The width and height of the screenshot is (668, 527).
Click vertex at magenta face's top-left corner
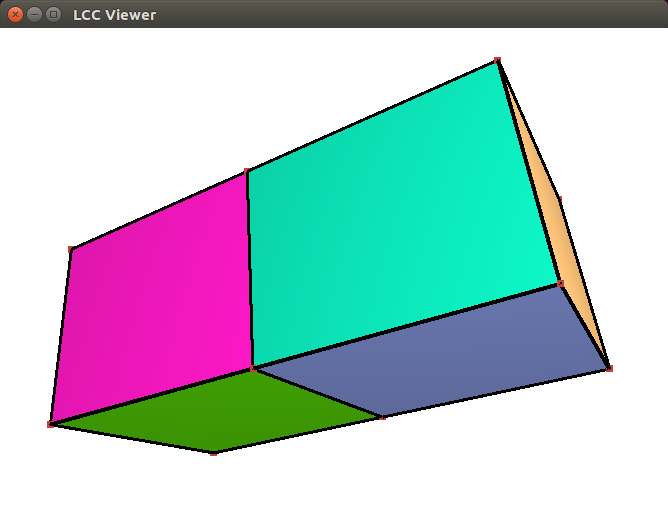[71, 249]
